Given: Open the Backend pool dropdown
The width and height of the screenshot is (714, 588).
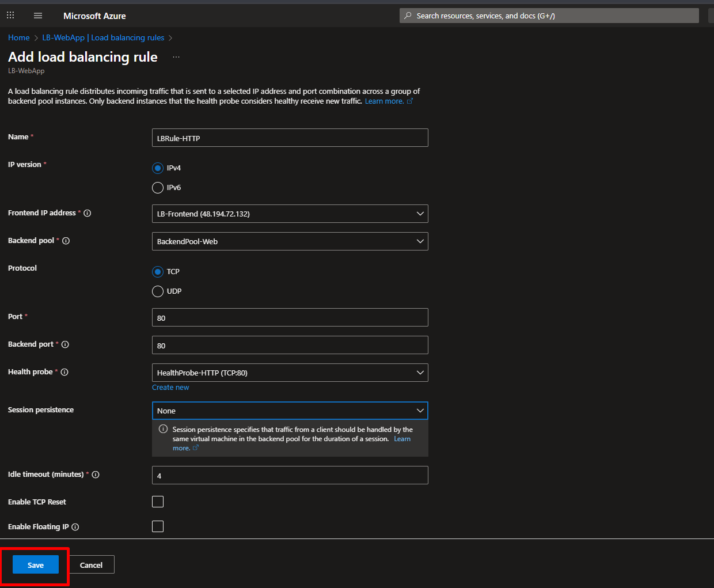Looking at the screenshot, I should (x=290, y=241).
